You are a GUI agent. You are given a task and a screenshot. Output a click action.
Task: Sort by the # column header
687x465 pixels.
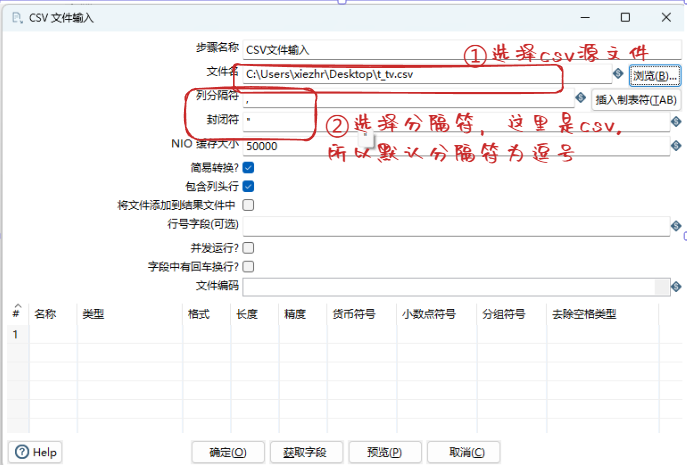click(18, 313)
